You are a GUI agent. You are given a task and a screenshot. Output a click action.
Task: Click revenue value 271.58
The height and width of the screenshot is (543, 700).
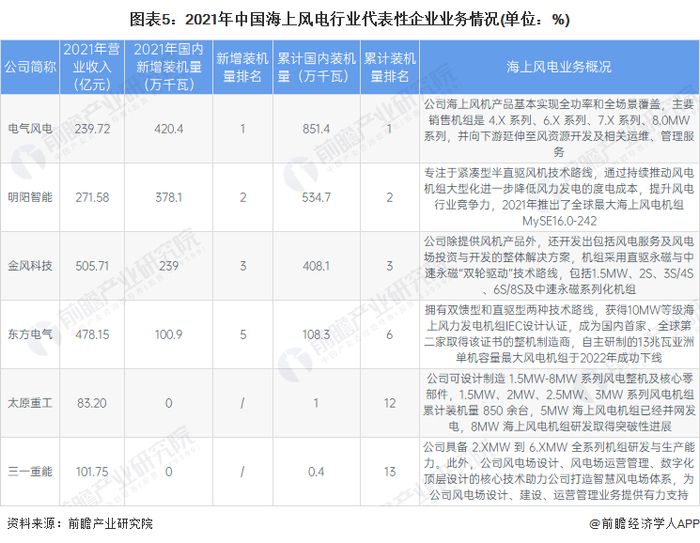tap(92, 197)
